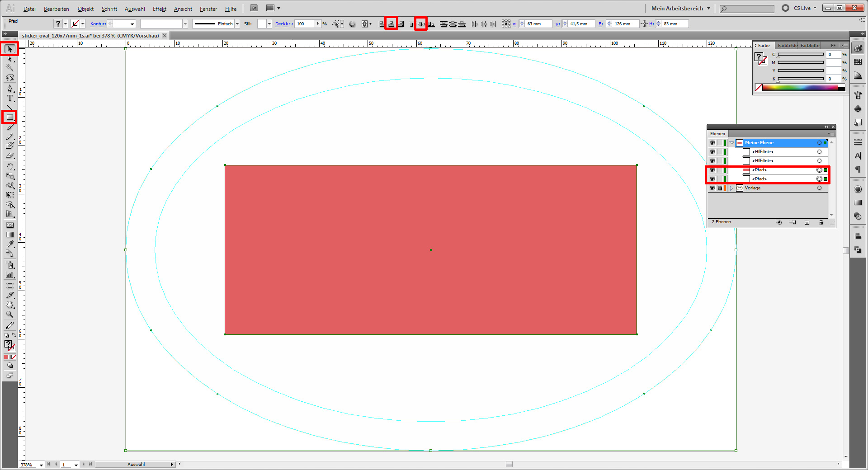Select the Type tool
The image size is (868, 470).
tap(9, 98)
